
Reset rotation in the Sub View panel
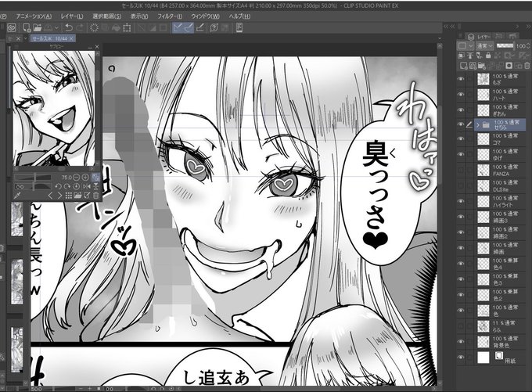coord(77,186)
